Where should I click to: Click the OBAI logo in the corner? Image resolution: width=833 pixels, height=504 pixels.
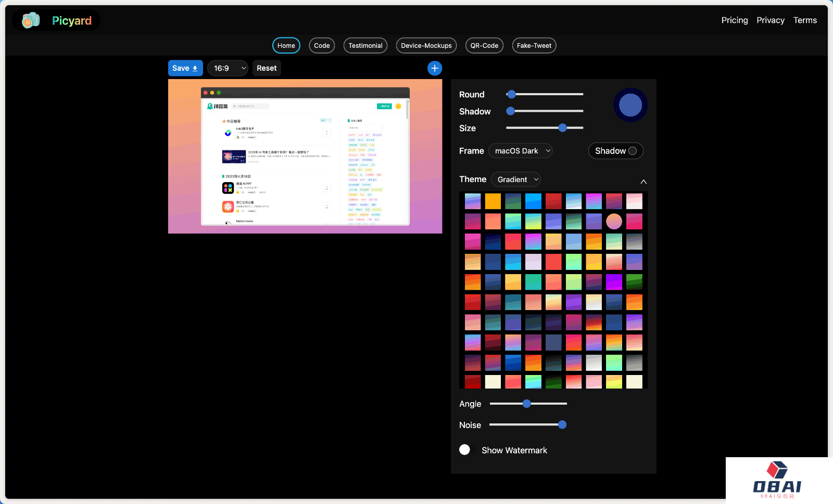pos(777,481)
